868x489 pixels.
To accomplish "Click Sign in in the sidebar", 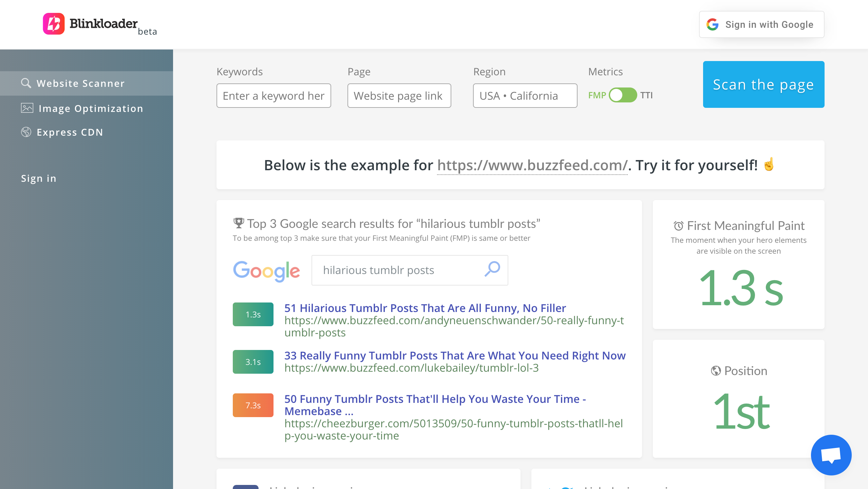I will tap(39, 178).
